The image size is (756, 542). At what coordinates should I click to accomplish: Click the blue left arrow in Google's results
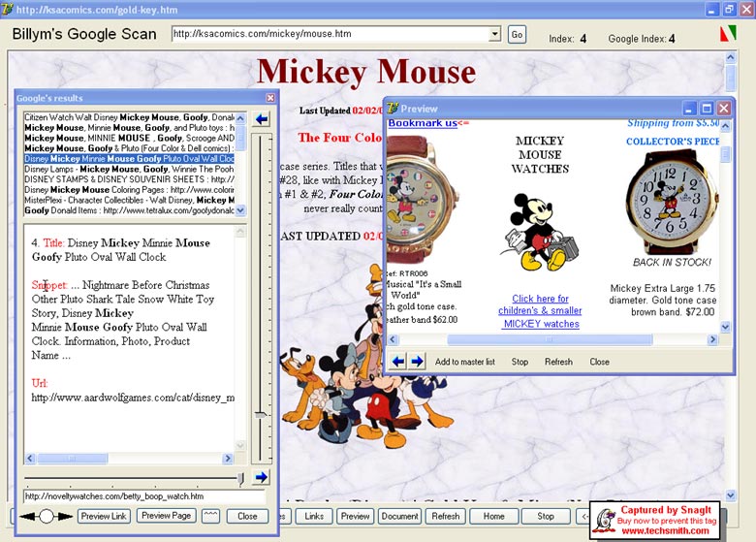262,119
